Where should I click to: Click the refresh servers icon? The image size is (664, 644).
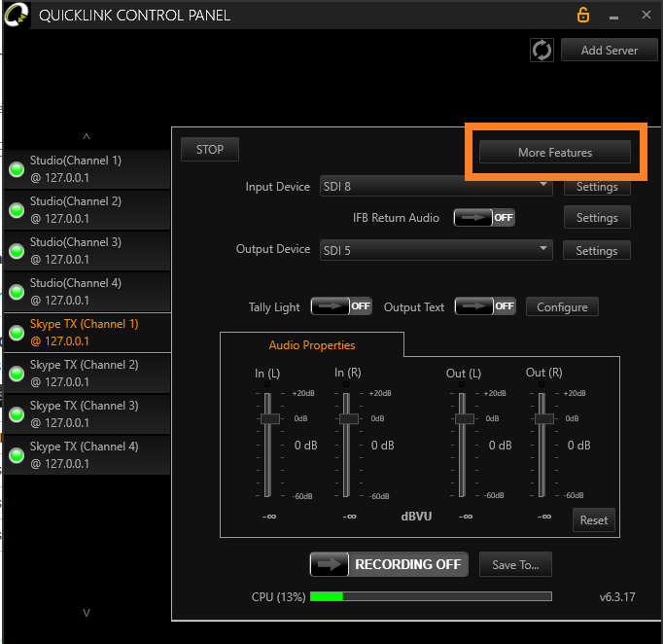(x=542, y=51)
